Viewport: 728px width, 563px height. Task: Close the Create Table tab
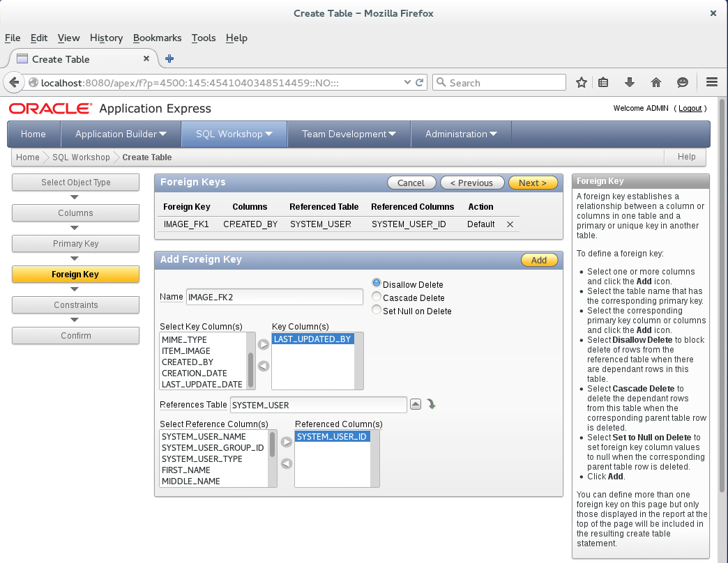[146, 59]
